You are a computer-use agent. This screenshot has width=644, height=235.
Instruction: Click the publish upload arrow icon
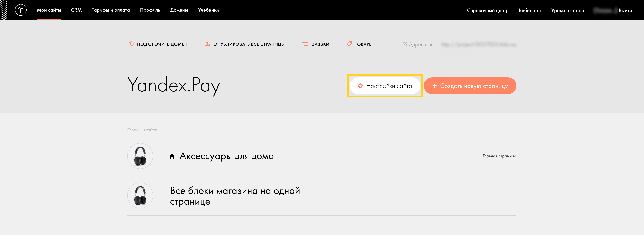click(x=207, y=44)
